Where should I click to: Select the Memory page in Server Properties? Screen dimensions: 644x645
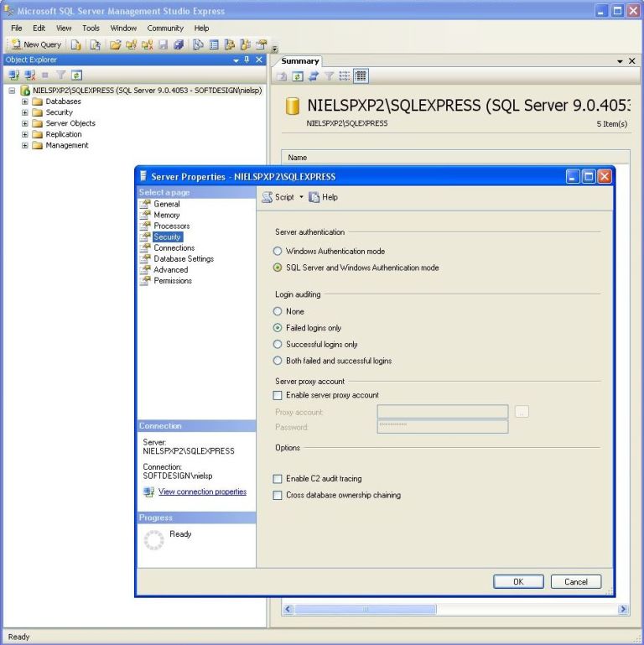point(167,215)
